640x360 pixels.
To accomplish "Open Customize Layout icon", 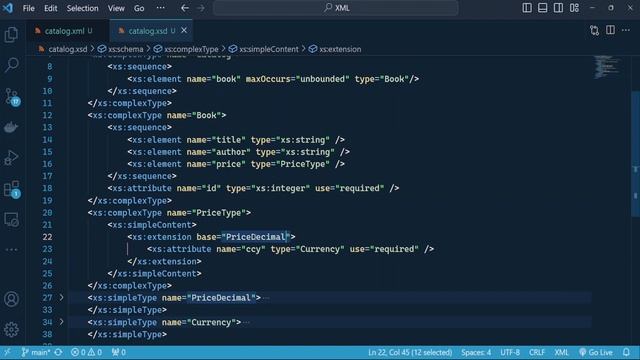I will tap(574, 8).
